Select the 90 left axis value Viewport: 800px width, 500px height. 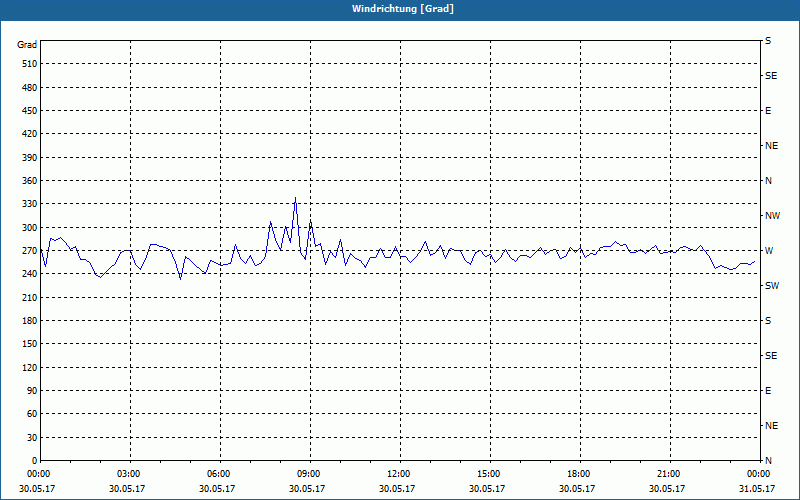tap(31, 391)
